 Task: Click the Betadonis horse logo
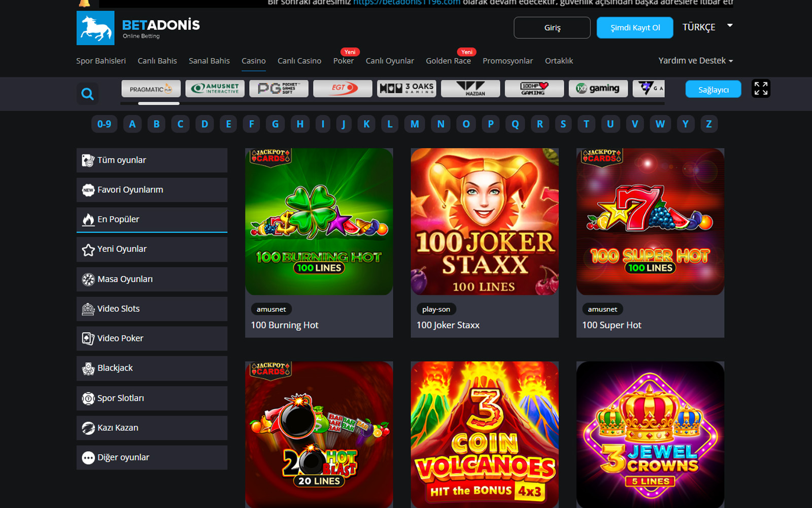pyautogui.click(x=95, y=28)
